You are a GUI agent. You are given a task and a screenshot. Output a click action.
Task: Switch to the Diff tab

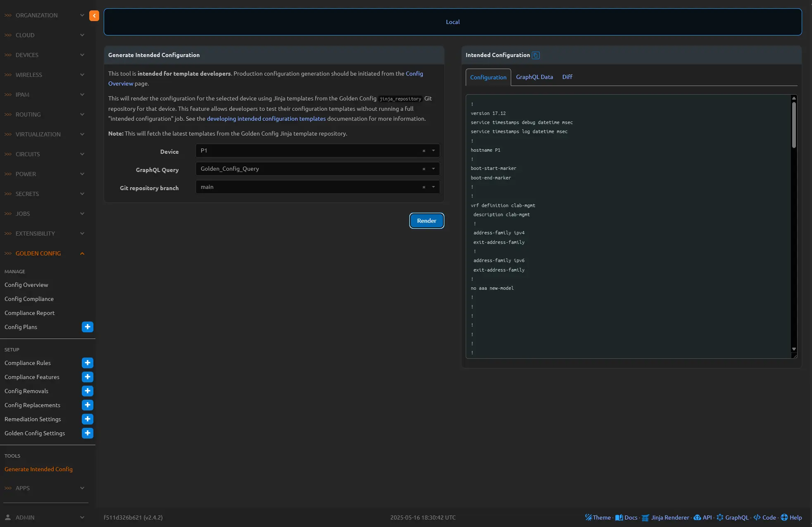coord(567,77)
